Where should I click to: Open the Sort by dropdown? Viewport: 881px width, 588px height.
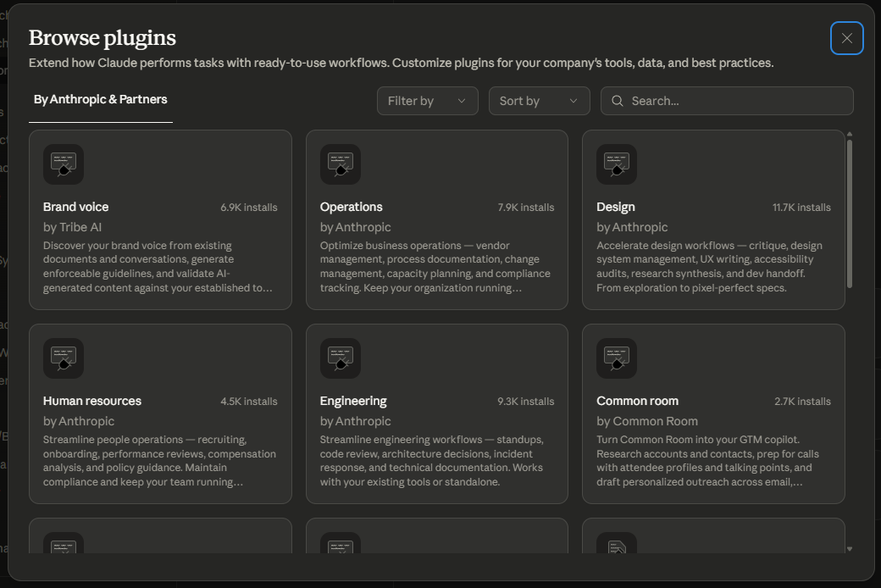[540, 101]
